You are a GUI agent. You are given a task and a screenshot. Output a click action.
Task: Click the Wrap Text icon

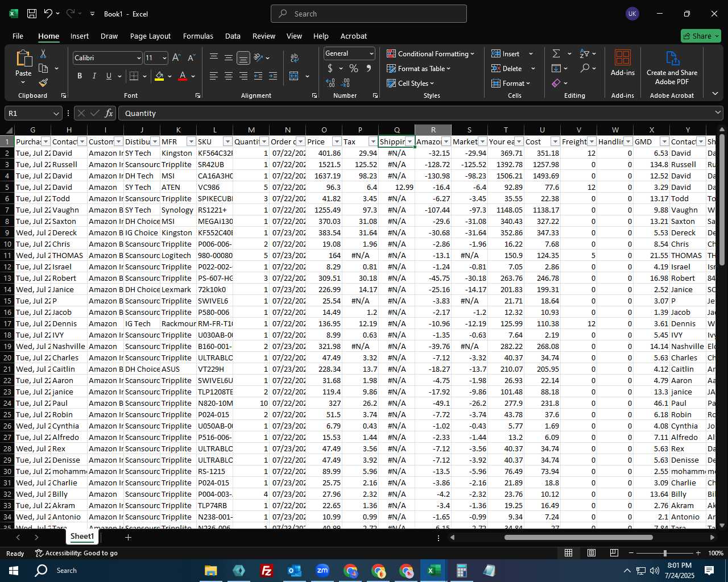coord(295,57)
